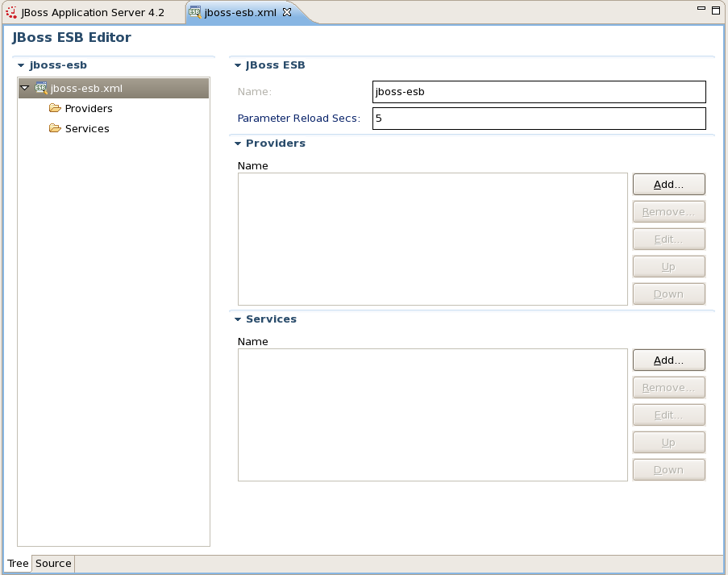Click inside the Name text field
Image resolution: width=728 pixels, height=575 pixels.
[x=538, y=91]
